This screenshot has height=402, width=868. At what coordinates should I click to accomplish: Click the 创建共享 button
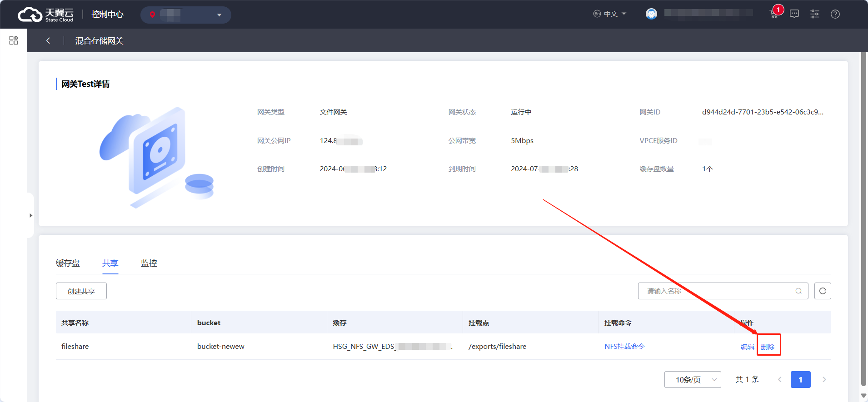coord(81,291)
